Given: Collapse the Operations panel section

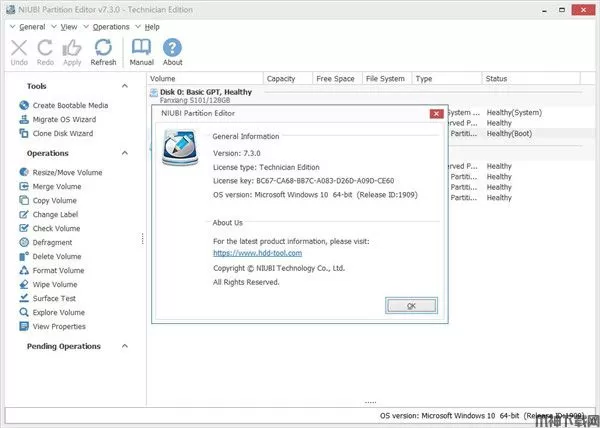Looking at the screenshot, I should 125,153.
